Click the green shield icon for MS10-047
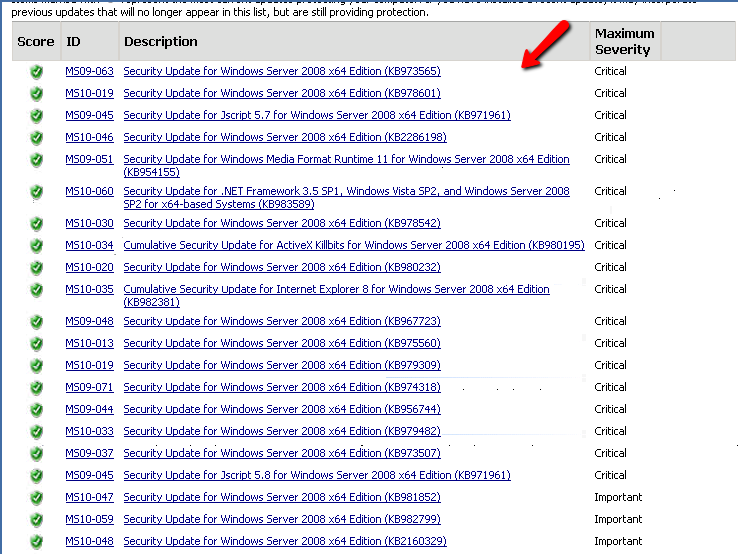The image size is (738, 554). [x=36, y=498]
